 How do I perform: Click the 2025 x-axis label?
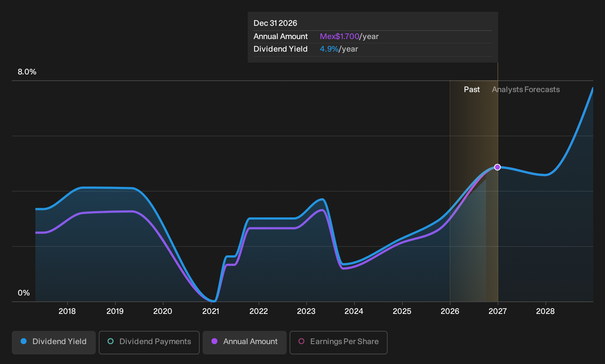tap(402, 311)
